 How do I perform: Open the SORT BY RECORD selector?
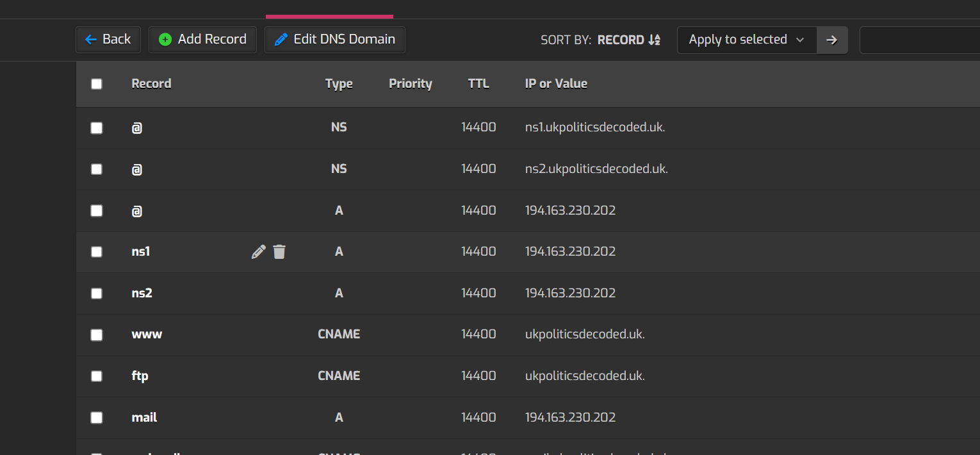coord(620,40)
